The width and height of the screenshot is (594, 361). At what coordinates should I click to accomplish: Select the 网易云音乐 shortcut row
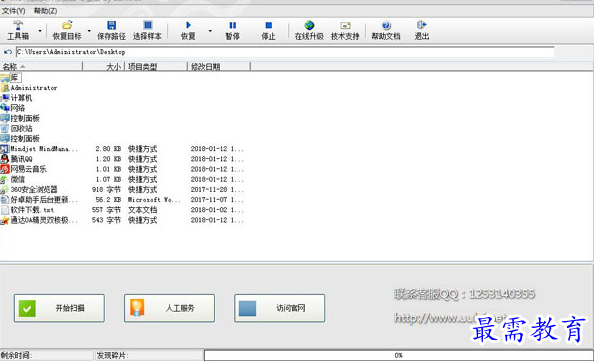pos(122,169)
